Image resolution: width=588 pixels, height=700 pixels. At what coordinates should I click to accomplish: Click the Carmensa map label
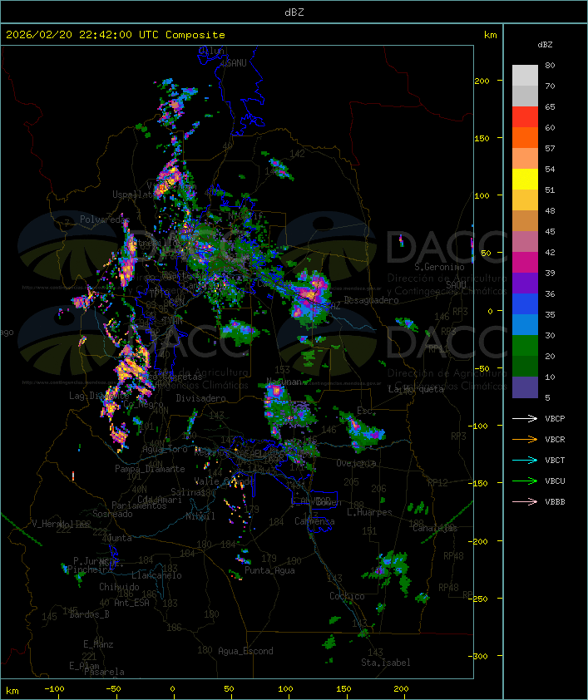(314, 521)
